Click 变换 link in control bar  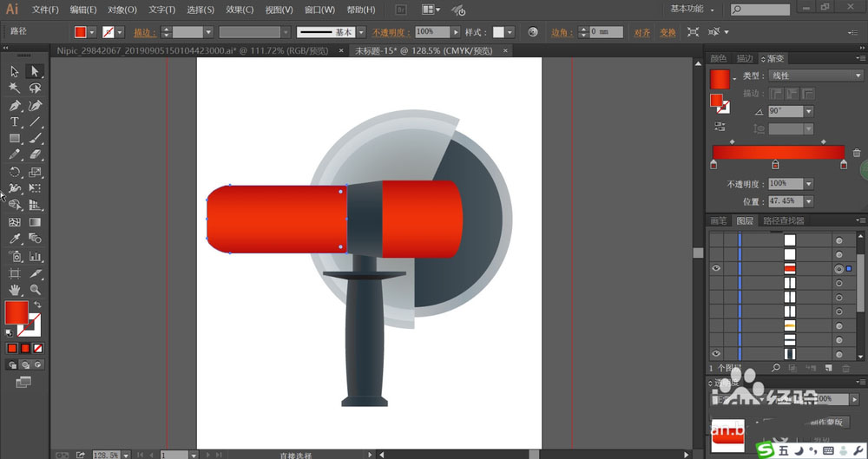point(667,33)
